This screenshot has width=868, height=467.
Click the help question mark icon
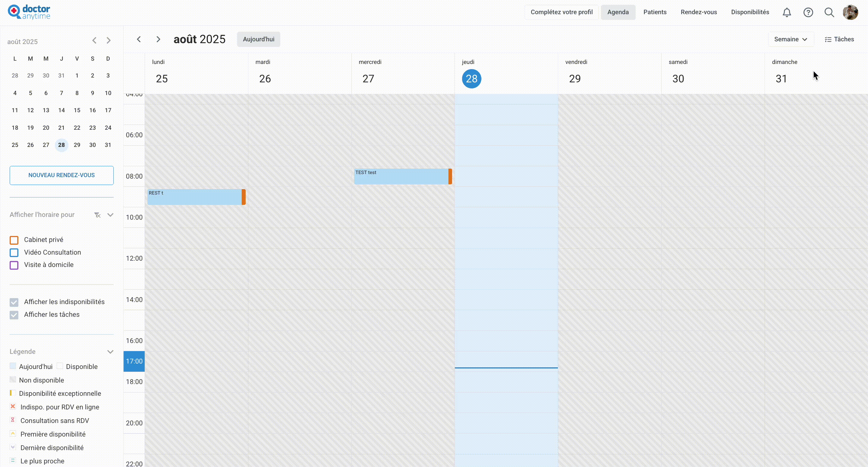tap(808, 12)
